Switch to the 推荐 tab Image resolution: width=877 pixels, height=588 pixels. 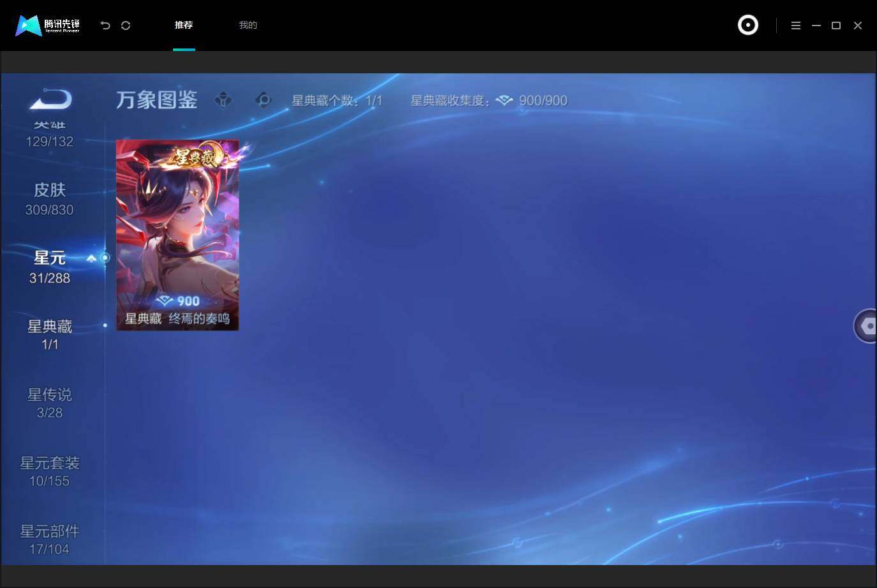click(184, 25)
